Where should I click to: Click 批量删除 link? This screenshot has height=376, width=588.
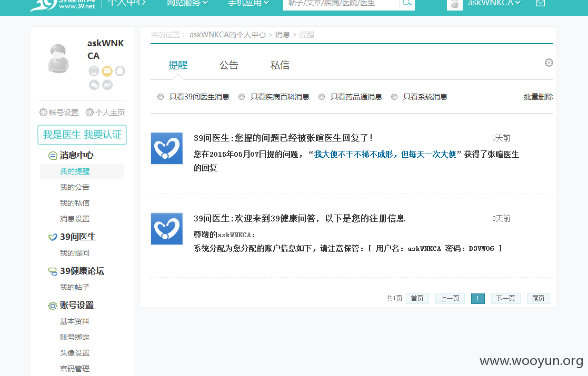click(x=538, y=97)
